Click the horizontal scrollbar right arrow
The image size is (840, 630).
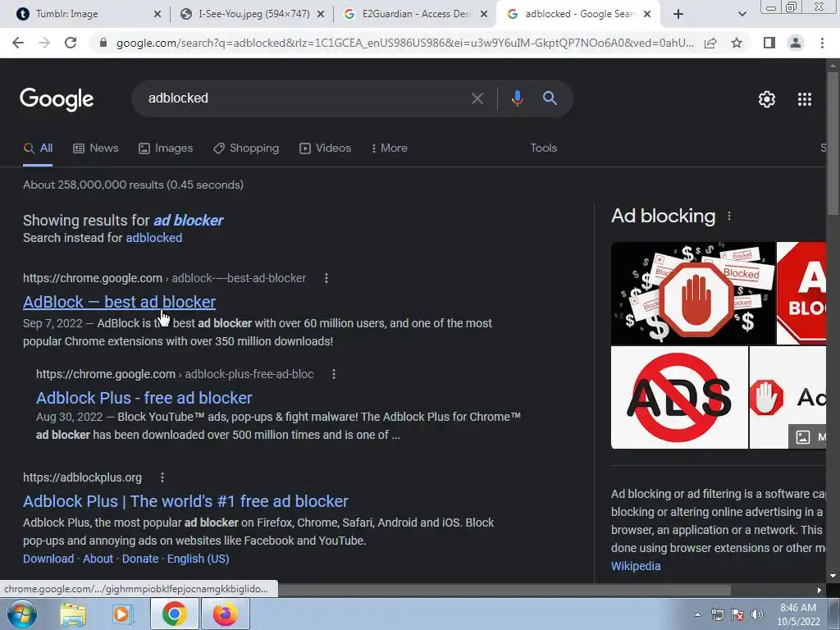[819, 591]
